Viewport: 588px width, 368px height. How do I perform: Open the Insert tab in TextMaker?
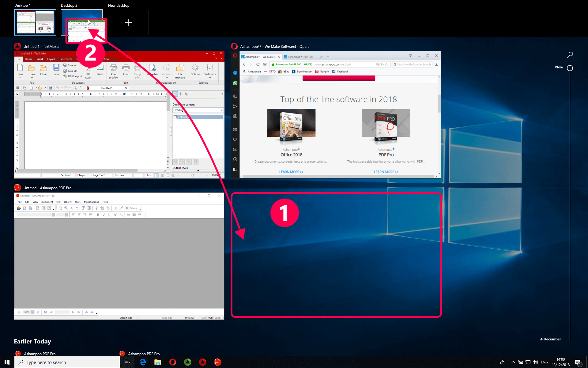(x=40, y=59)
